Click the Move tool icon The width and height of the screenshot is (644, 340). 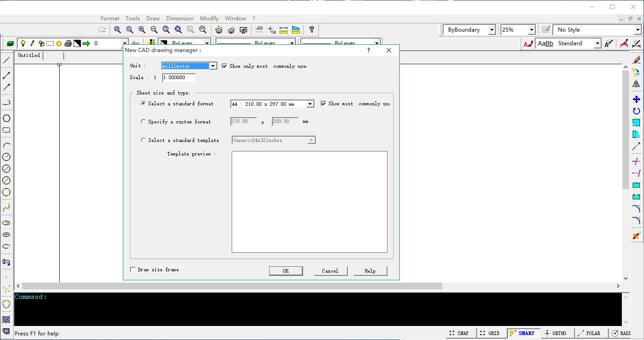(636, 99)
